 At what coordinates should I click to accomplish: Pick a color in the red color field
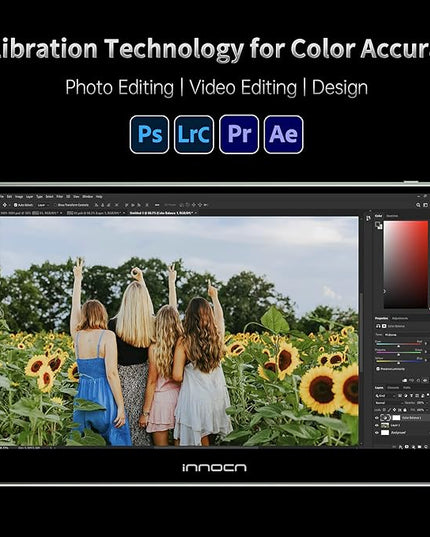pos(406,264)
